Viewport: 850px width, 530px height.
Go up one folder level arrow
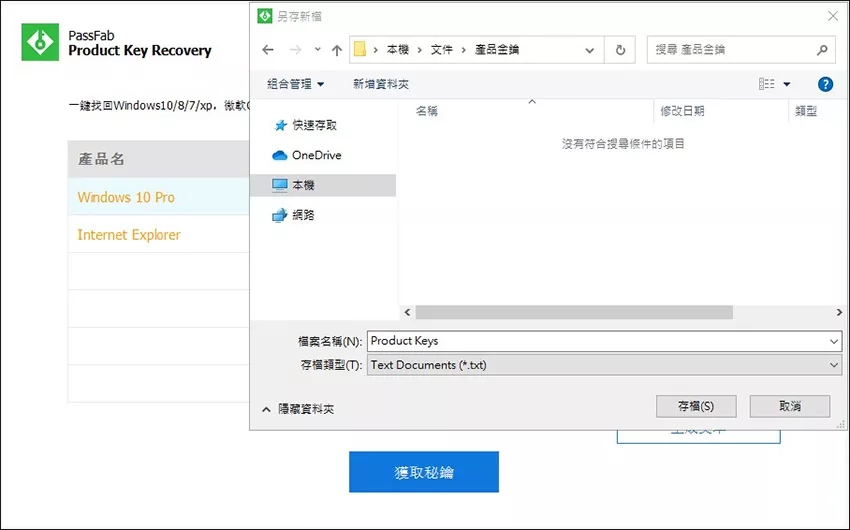337,50
